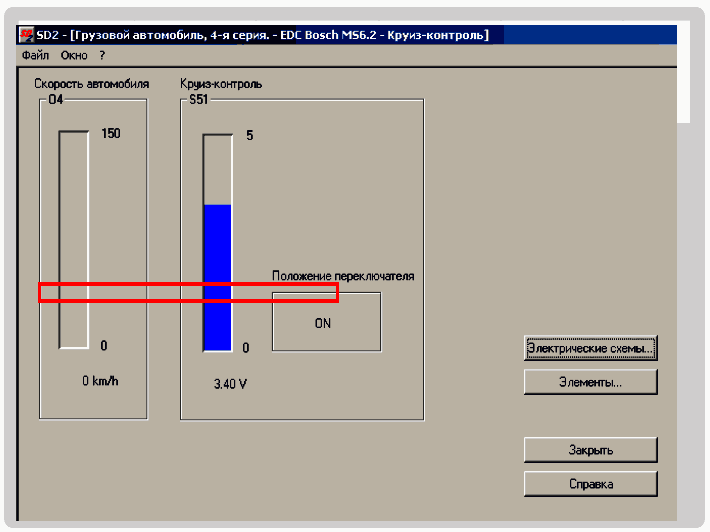
Task: Select the ON switch position box
Action: (326, 323)
